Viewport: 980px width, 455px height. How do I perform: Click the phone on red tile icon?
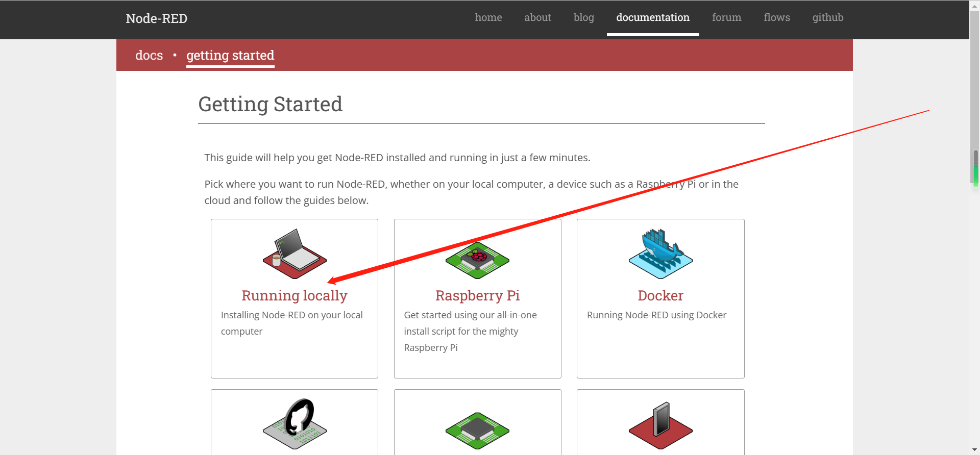click(x=660, y=425)
